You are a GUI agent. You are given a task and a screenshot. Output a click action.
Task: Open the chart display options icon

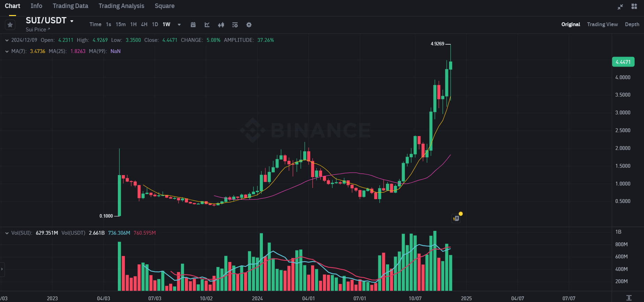235,25
